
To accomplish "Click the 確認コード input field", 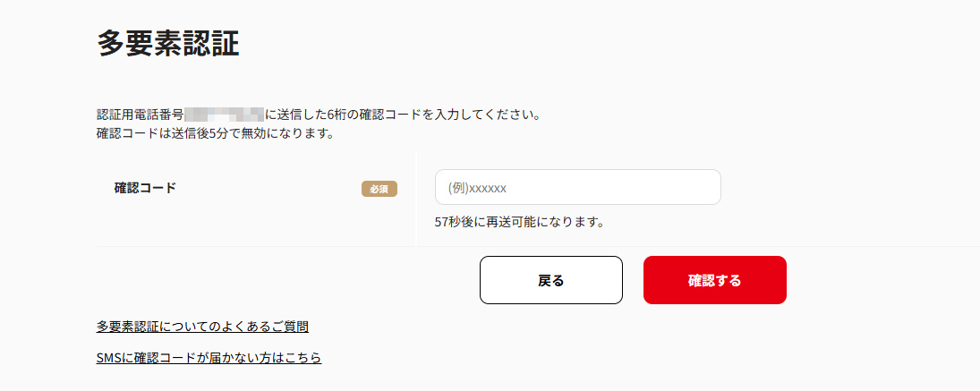I will click(577, 187).
